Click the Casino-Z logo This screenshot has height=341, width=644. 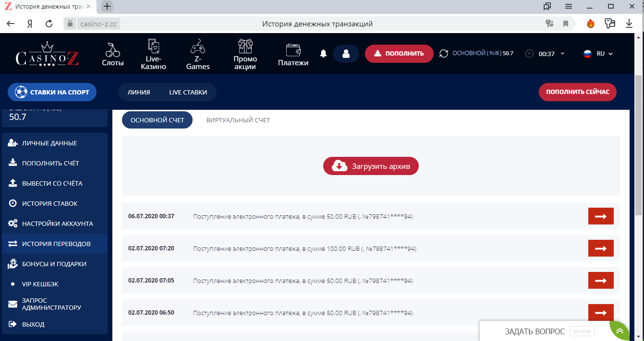coord(47,54)
